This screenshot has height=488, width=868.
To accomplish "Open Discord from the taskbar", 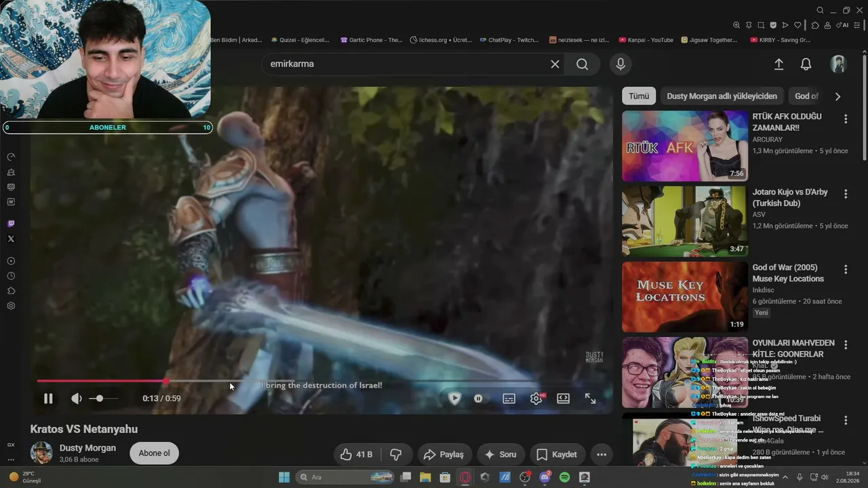I will click(545, 477).
